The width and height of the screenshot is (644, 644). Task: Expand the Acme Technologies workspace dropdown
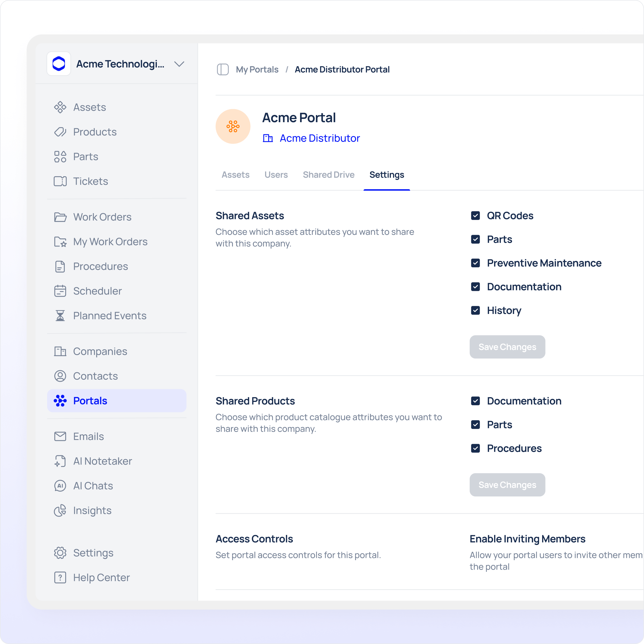(179, 64)
